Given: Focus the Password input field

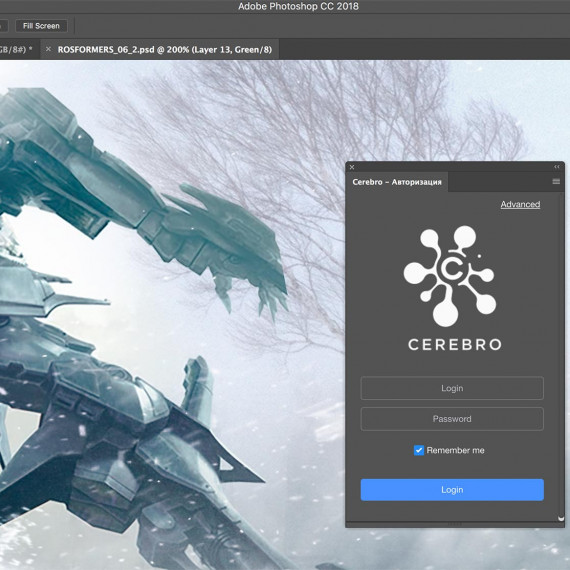Looking at the screenshot, I should point(452,419).
